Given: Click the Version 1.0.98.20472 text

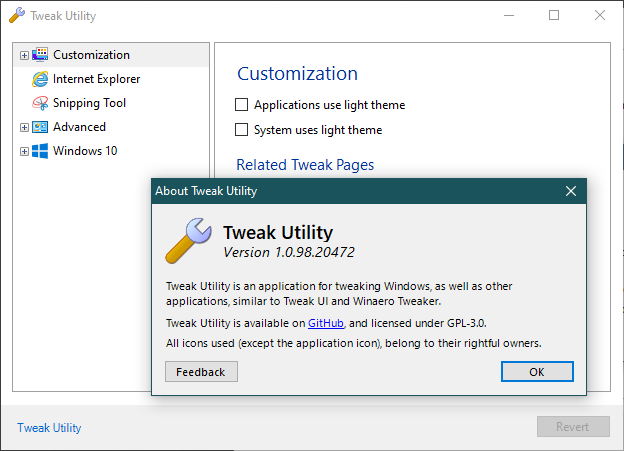Looking at the screenshot, I should [x=289, y=252].
